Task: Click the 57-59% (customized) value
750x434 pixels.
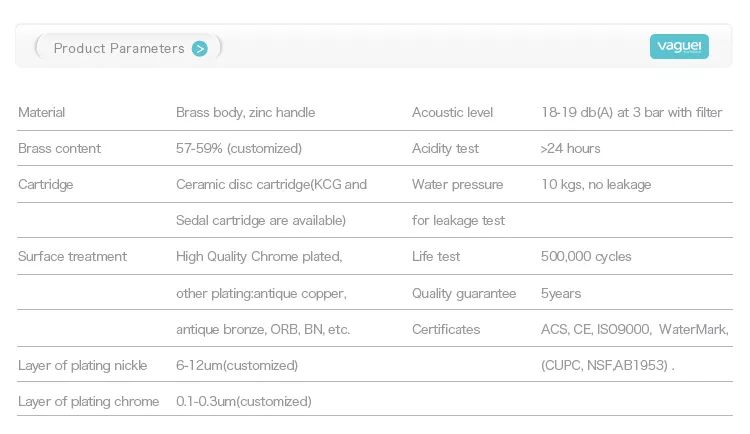Action: point(239,148)
